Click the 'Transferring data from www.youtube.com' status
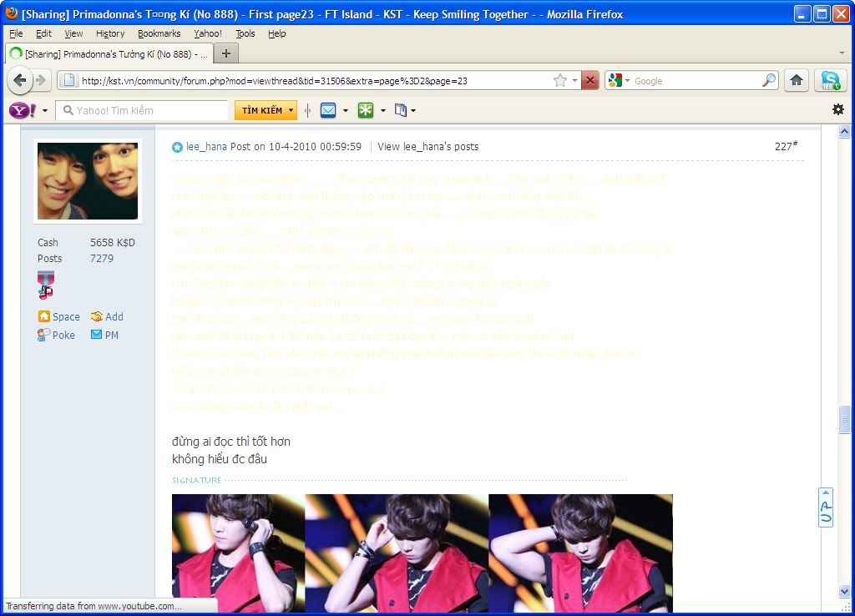Viewport: 855px width, 616px height. click(x=94, y=606)
